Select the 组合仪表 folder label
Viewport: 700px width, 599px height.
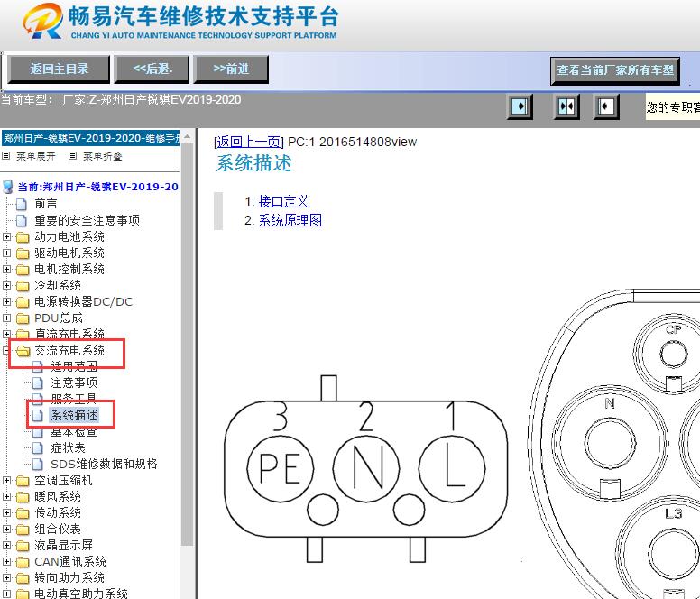point(58,530)
